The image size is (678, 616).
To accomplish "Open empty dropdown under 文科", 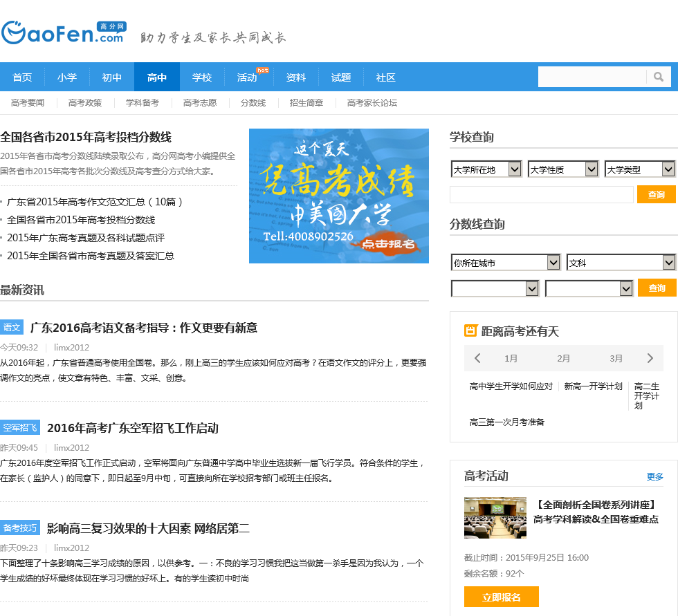I will point(589,288).
